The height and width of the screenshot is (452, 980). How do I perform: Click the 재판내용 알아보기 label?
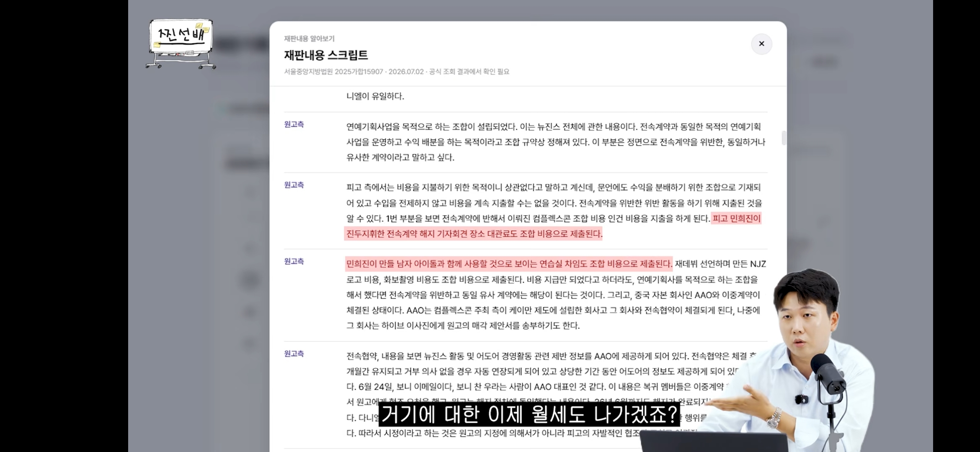(x=309, y=39)
